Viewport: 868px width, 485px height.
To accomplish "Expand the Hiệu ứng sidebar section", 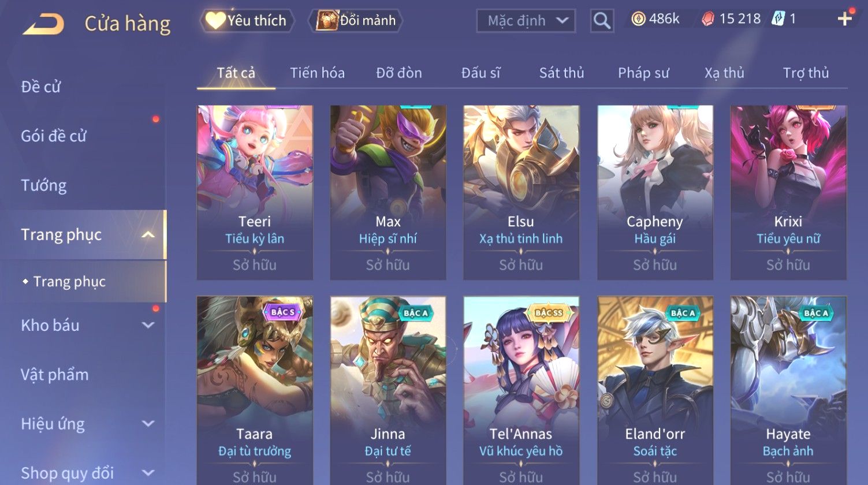I will [x=148, y=424].
